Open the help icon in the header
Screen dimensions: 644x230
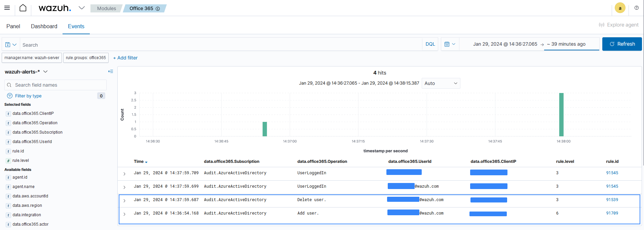coord(636,8)
